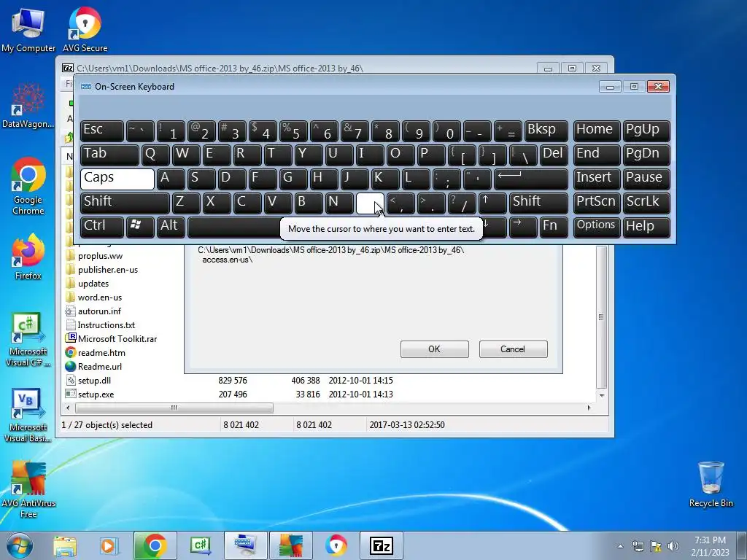Launch Firefox from desktop
This screenshot has width=747, height=560.
[x=28, y=257]
